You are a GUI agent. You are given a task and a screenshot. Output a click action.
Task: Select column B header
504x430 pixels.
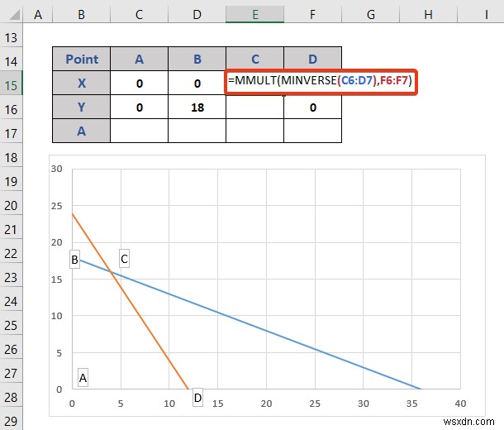pyautogui.click(x=81, y=15)
